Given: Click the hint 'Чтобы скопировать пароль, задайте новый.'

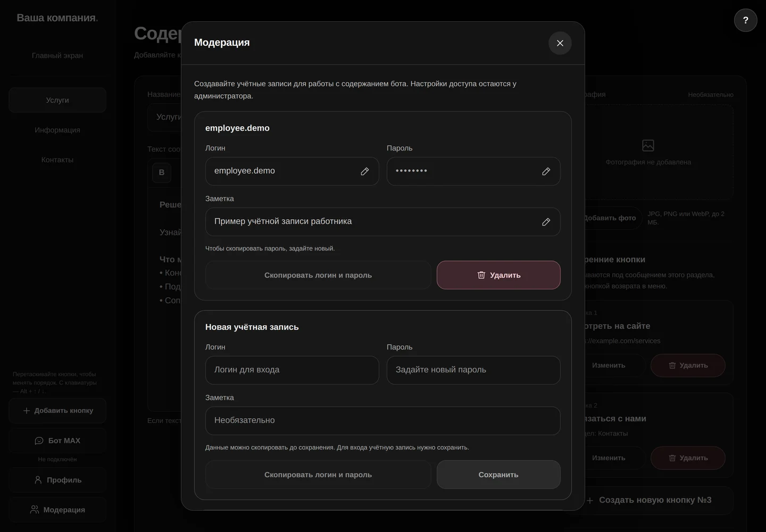Looking at the screenshot, I should (x=270, y=248).
